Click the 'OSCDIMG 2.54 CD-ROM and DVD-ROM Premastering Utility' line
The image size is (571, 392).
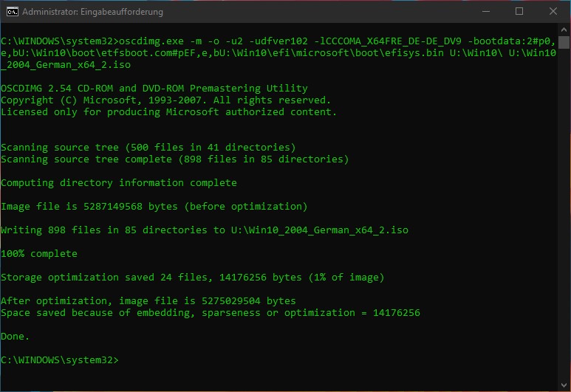(154, 88)
